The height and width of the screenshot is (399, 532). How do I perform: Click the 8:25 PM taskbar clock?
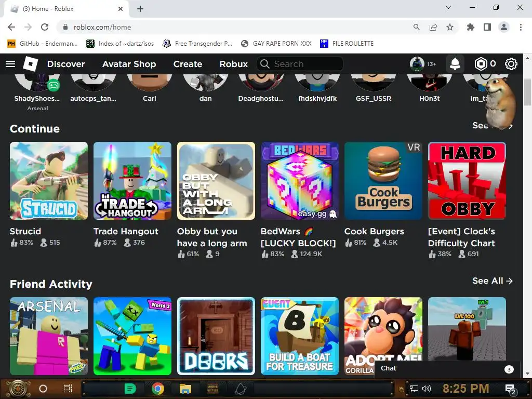[x=465, y=389]
